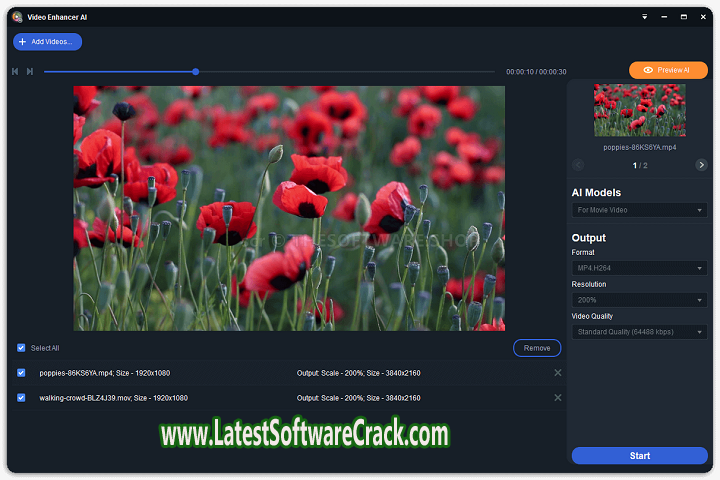The image size is (720, 480).
Task: Delete walking-crowd-BLZ4J39.mov using its X icon
Action: (x=558, y=398)
